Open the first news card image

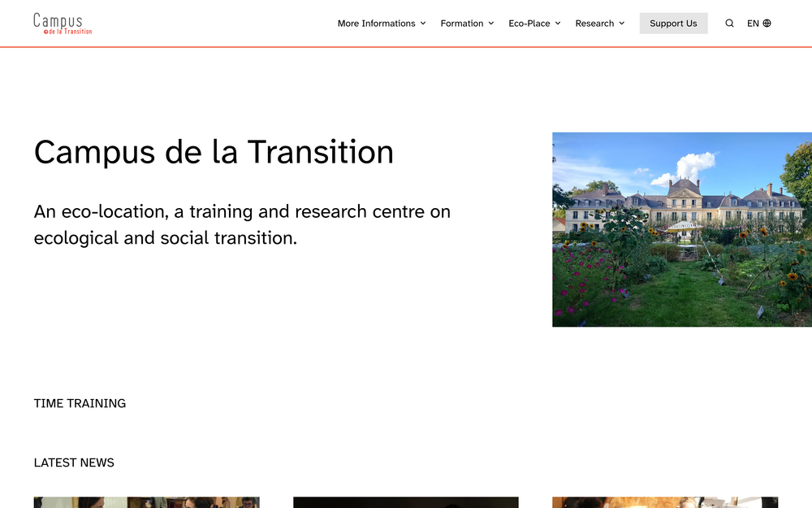(146, 502)
